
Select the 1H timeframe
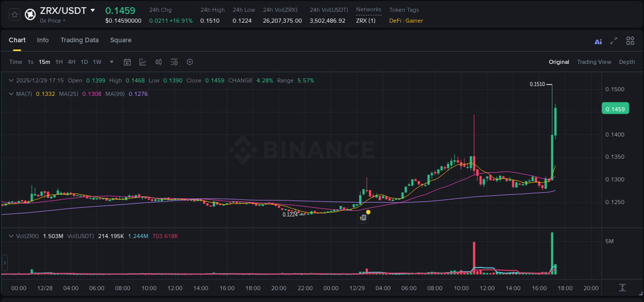(59, 61)
